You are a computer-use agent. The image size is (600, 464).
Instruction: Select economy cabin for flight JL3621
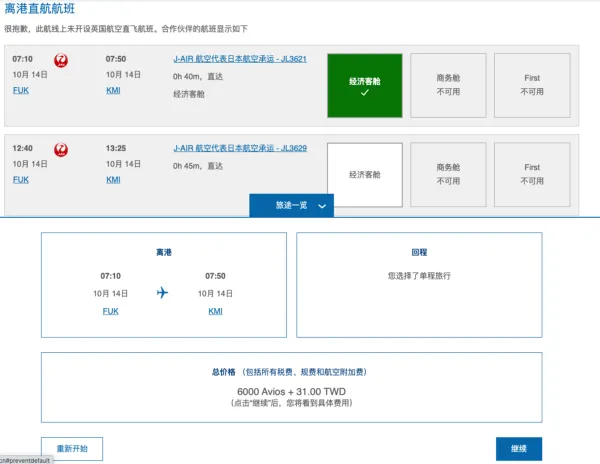click(x=365, y=85)
